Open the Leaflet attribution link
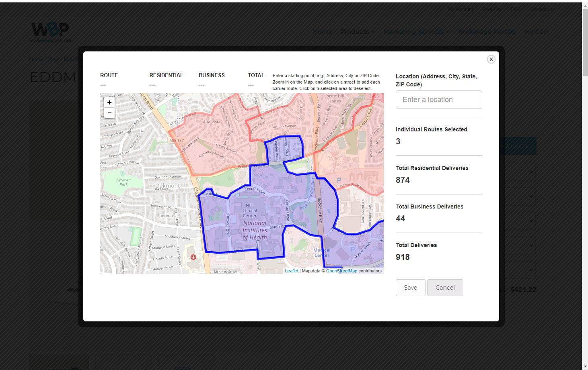The width and height of the screenshot is (588, 370). (x=292, y=271)
